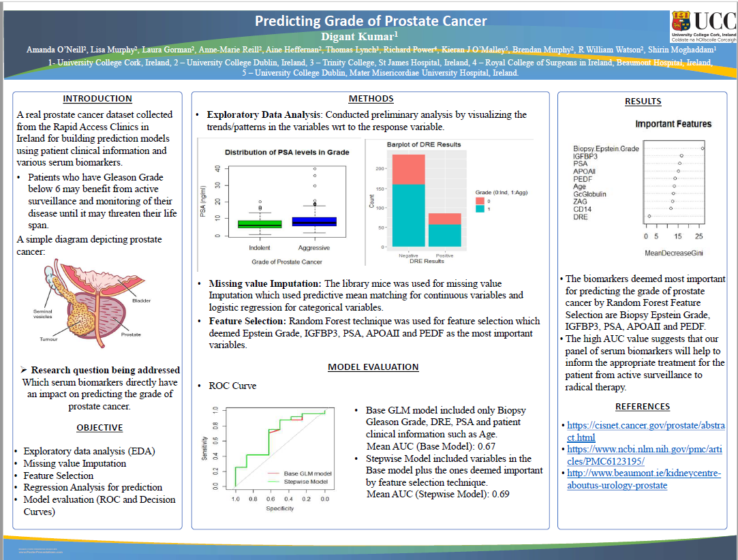Select the teal Grade 1 legend entry
Image resolution: width=738 pixels, height=560 pixels.
(479, 208)
